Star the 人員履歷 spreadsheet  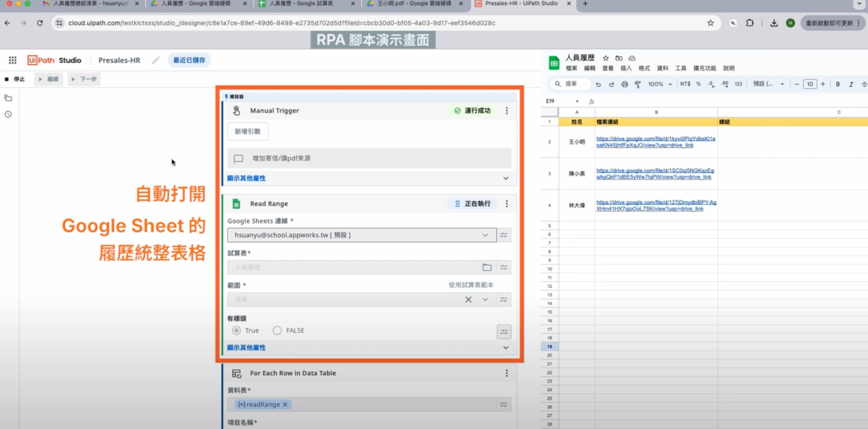click(605, 58)
